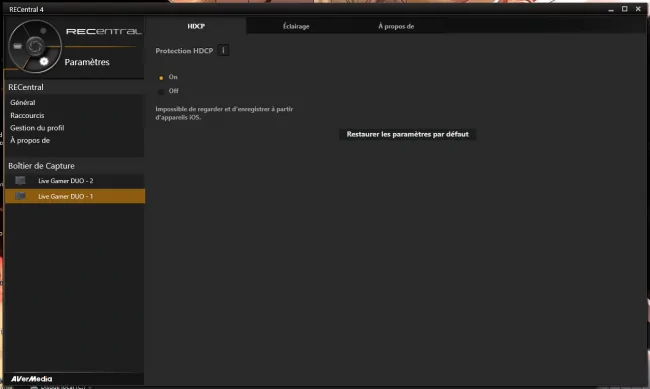The height and width of the screenshot is (389, 650).
Task: Select the record dot mode in the dial
Action: coord(43,31)
